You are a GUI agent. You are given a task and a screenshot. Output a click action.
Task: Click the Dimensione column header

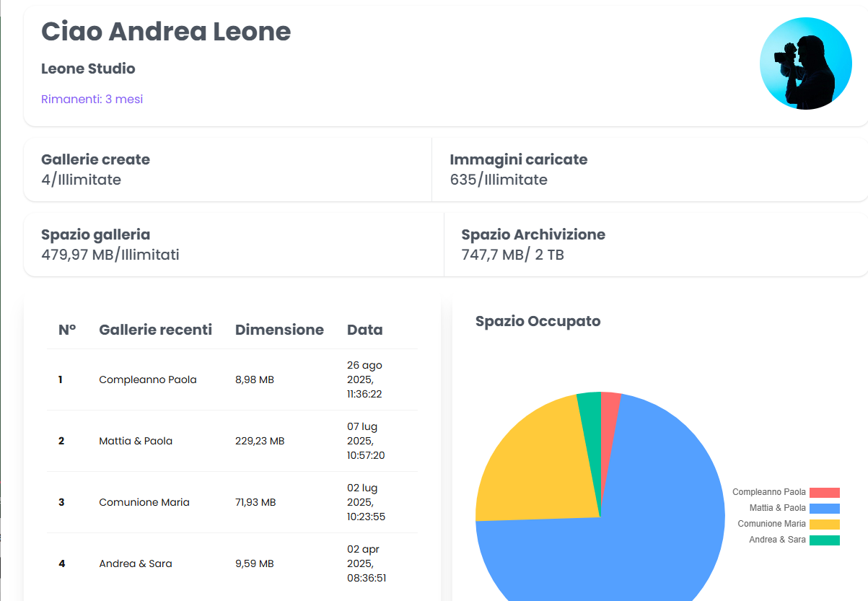tap(279, 330)
